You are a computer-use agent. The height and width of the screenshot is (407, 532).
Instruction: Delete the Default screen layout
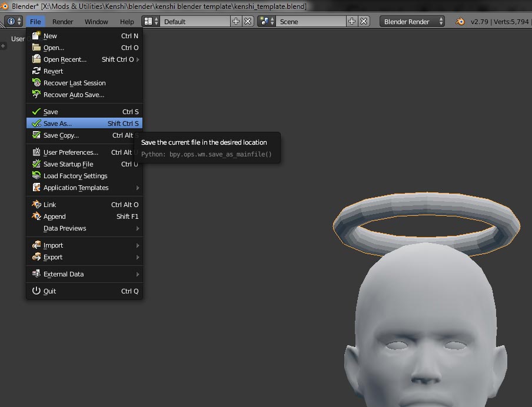pos(248,21)
